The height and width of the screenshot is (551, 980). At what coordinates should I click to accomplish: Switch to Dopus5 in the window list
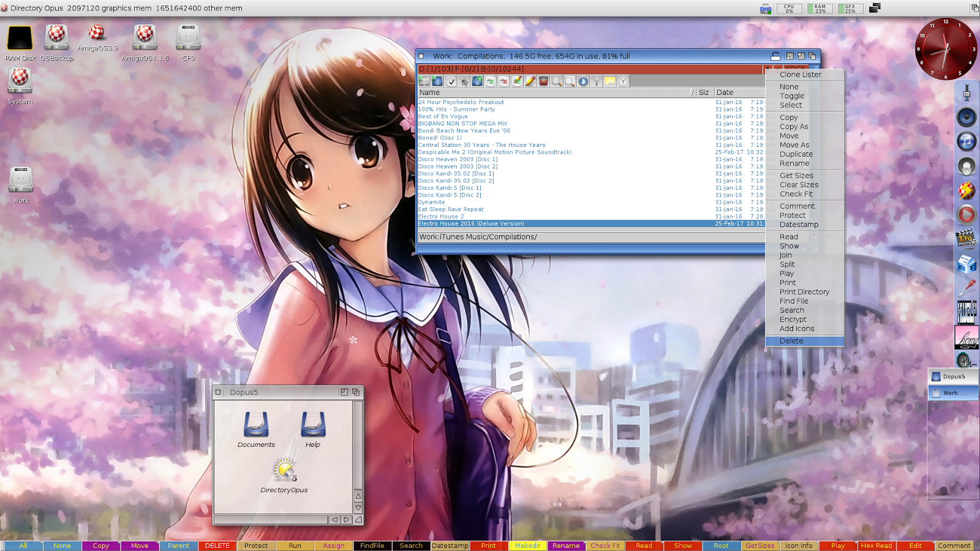pos(953,377)
